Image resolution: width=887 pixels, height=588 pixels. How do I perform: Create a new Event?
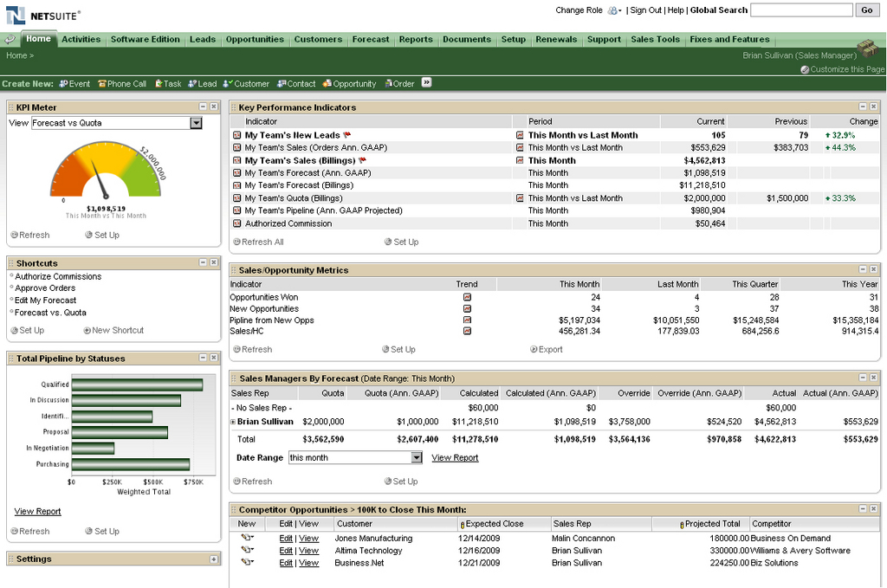(65, 83)
